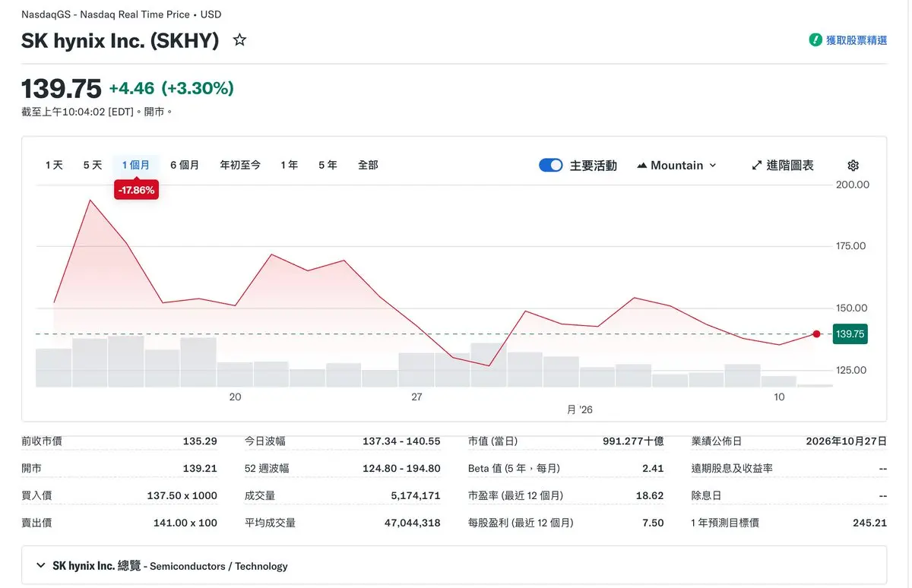Image resolution: width=912 pixels, height=588 pixels.
Task: Click the SK hynix Inc. (SKHY) title
Action: (120, 40)
